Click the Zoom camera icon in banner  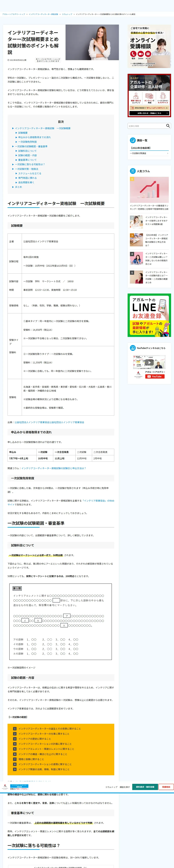tap(141, 54)
